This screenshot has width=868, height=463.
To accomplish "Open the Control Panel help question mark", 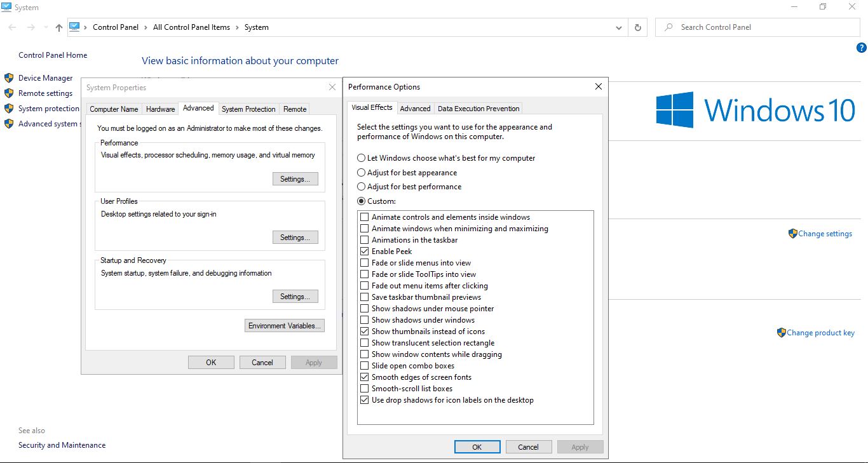I will pyautogui.click(x=862, y=48).
